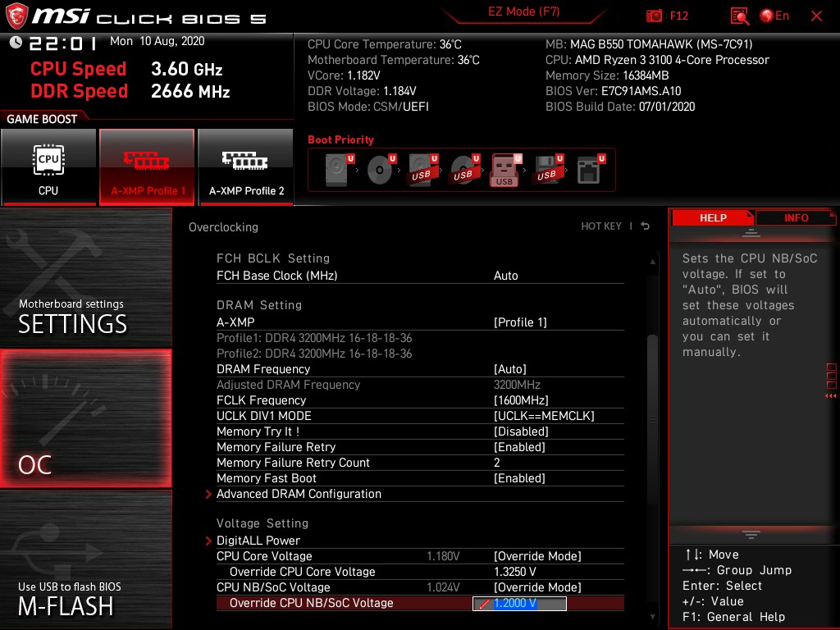The width and height of the screenshot is (840, 630).
Task: Click the BIOS Ver E7C91AMS.A10 text
Action: pyautogui.click(x=613, y=91)
